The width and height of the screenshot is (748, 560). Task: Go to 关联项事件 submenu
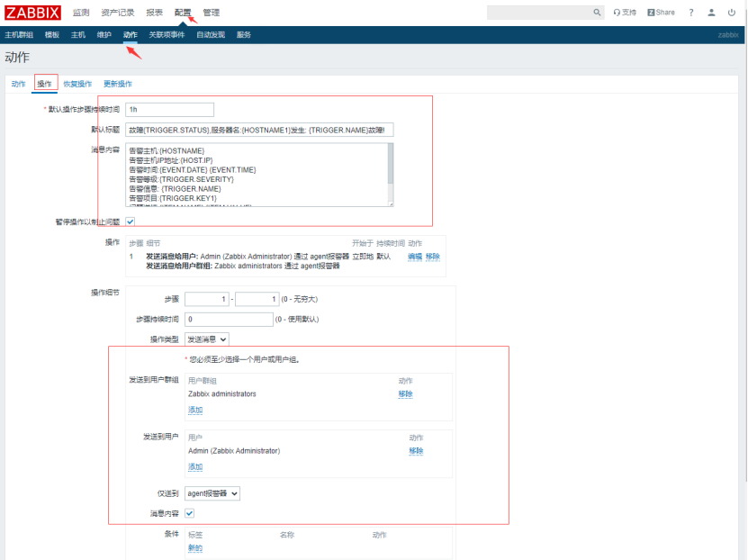click(x=167, y=35)
